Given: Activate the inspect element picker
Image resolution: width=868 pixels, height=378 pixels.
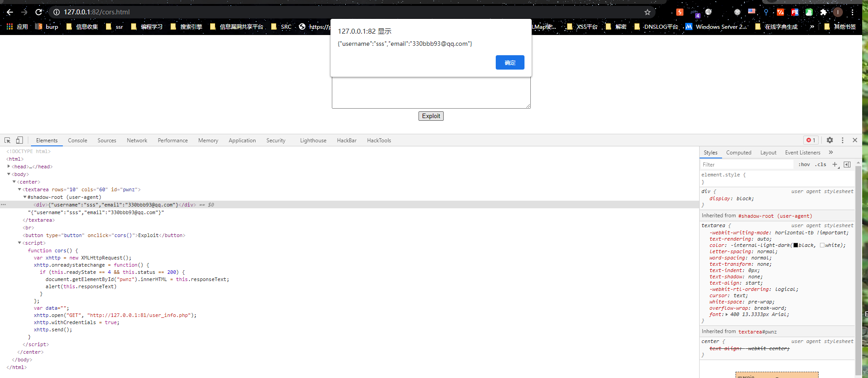Looking at the screenshot, I should [x=7, y=140].
